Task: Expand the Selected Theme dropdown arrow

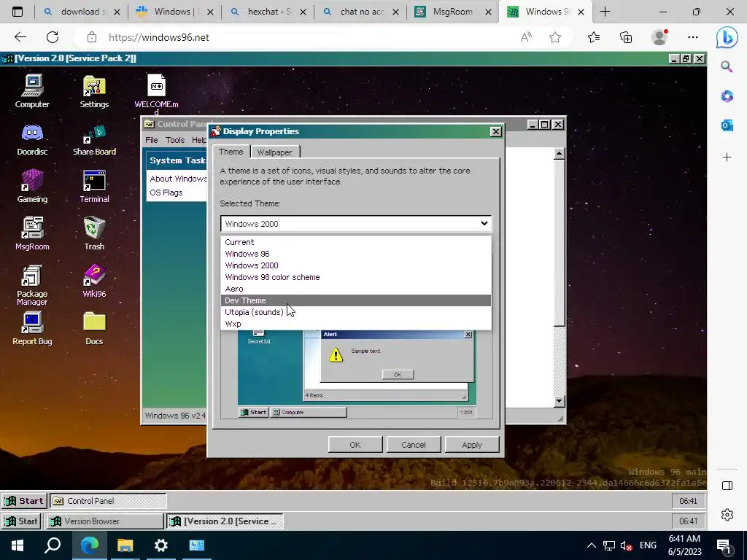Action: tap(484, 223)
